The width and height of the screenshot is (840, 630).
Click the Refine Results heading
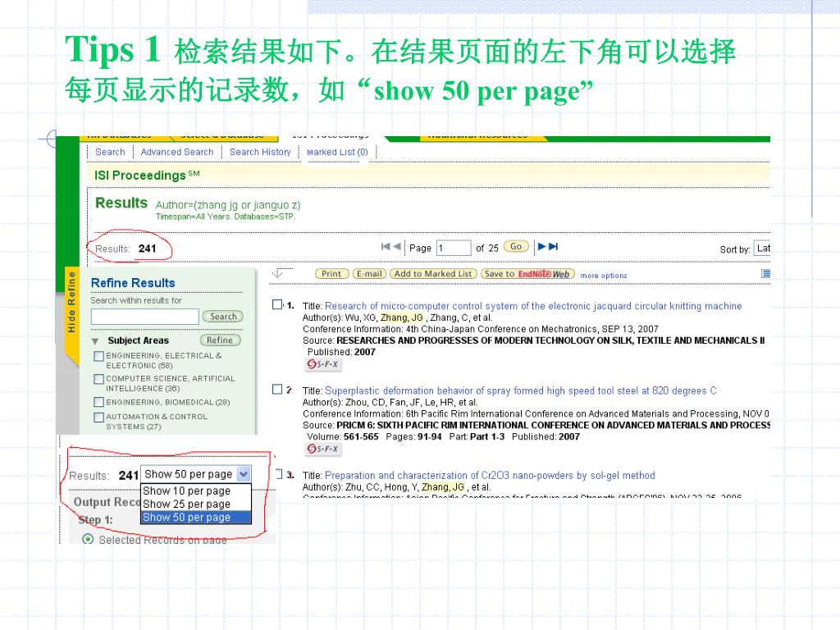click(x=133, y=283)
